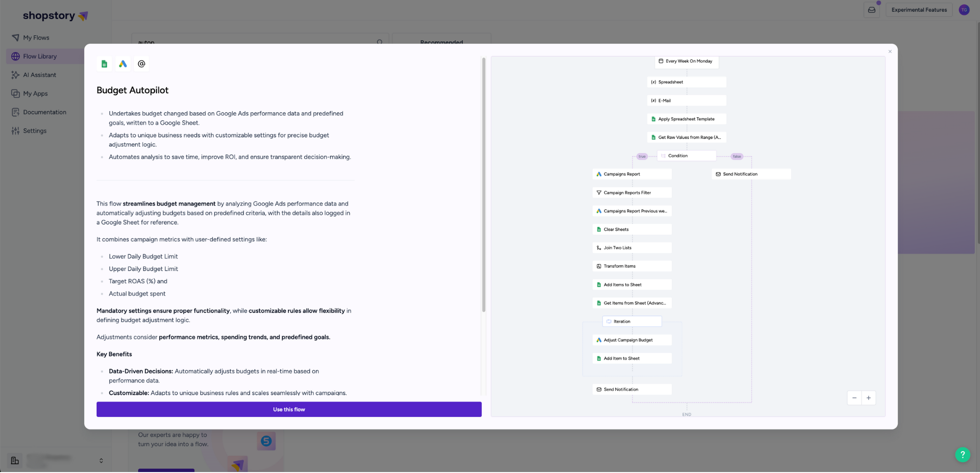Open Settings in sidebar
980x473 pixels.
click(x=34, y=131)
